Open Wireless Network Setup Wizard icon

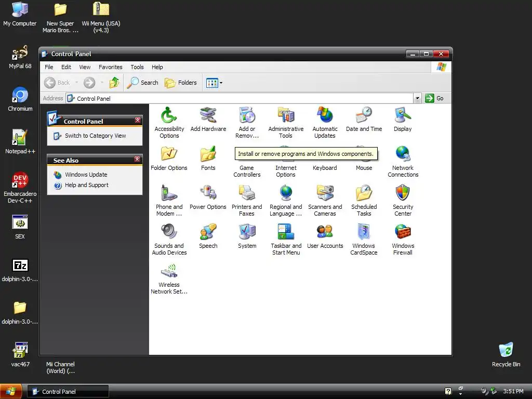coord(169,271)
